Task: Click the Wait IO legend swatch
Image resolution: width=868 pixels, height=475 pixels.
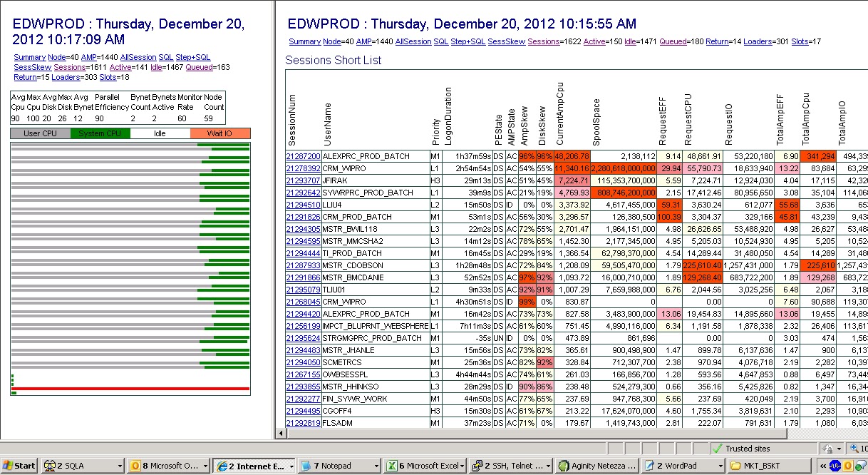Action: tap(220, 133)
